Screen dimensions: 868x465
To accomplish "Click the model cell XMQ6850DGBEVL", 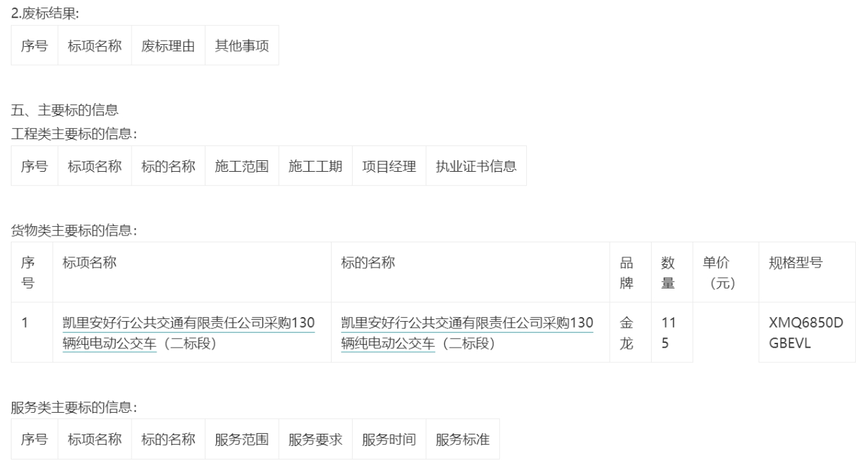I will pos(807,333).
